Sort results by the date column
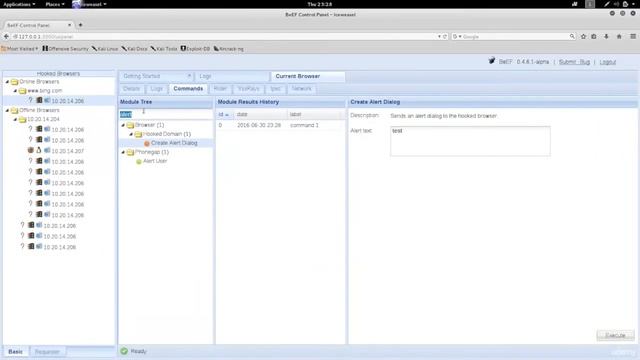This screenshot has width=640, height=360. coord(260,114)
